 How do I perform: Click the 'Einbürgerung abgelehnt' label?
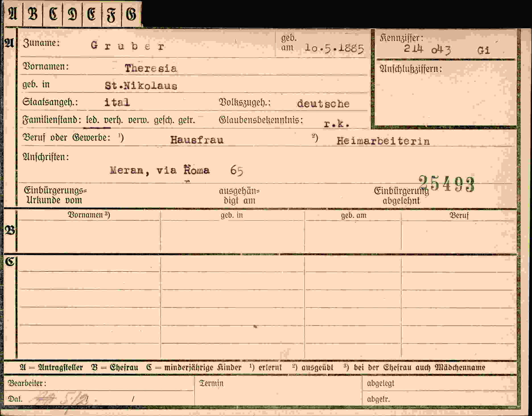401,196
